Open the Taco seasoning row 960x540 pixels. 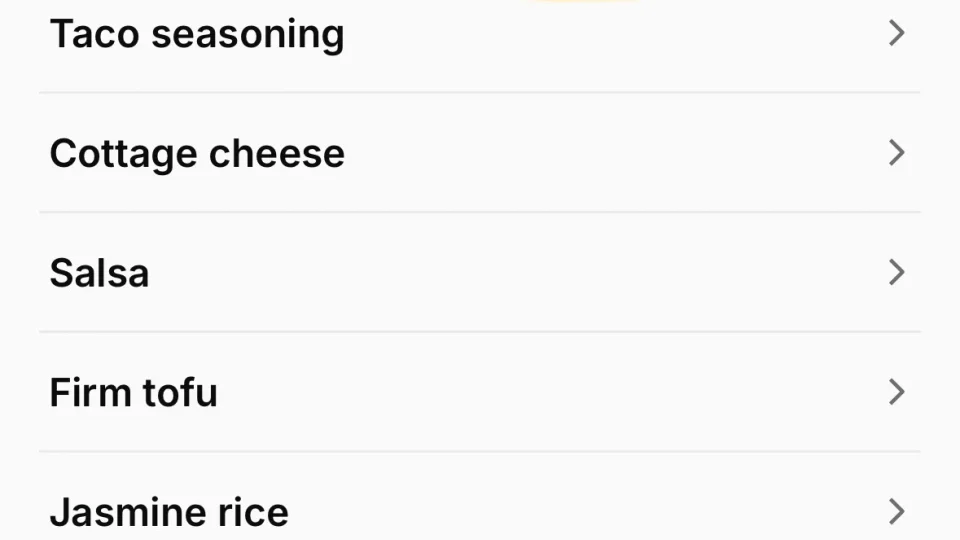[x=480, y=34]
